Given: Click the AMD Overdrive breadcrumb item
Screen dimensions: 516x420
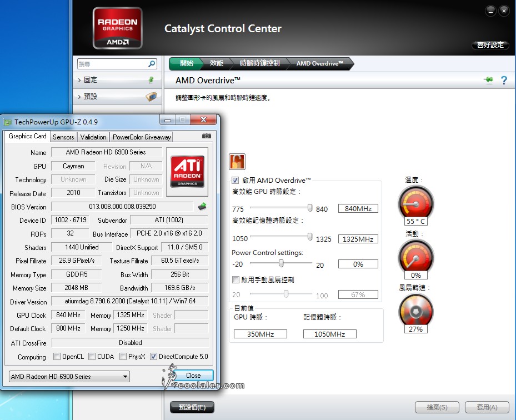Looking at the screenshot, I should [x=319, y=63].
